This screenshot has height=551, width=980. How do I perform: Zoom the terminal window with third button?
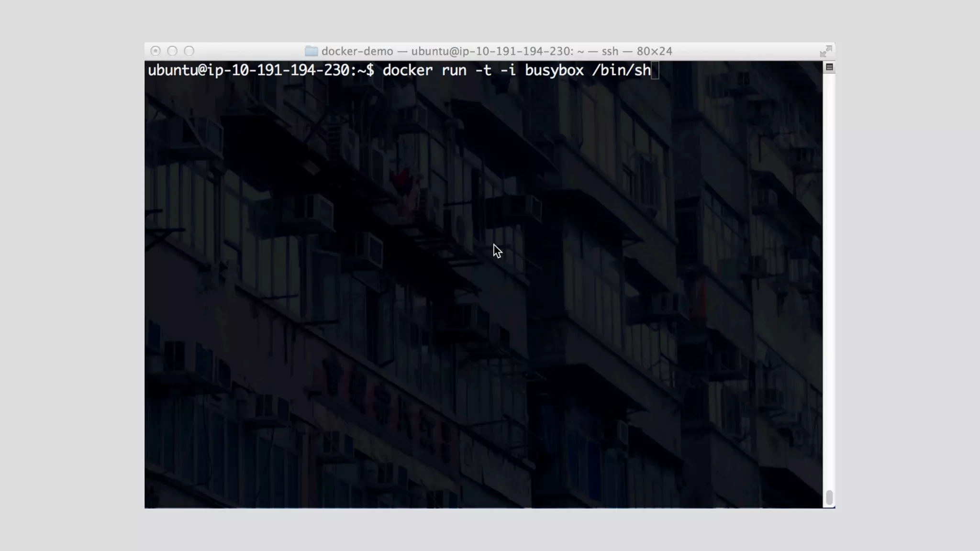pos(189,51)
